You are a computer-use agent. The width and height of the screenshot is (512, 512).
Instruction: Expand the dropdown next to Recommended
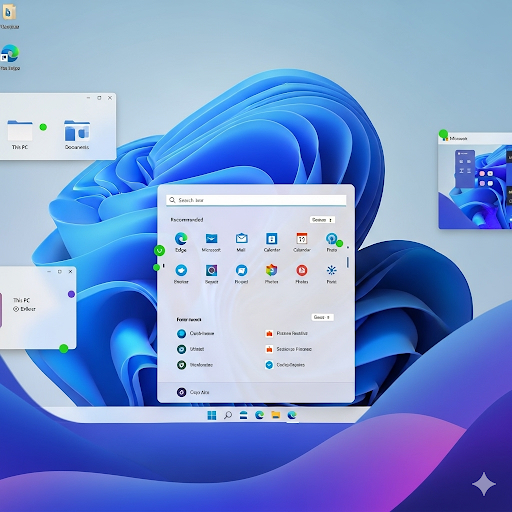pos(322,220)
